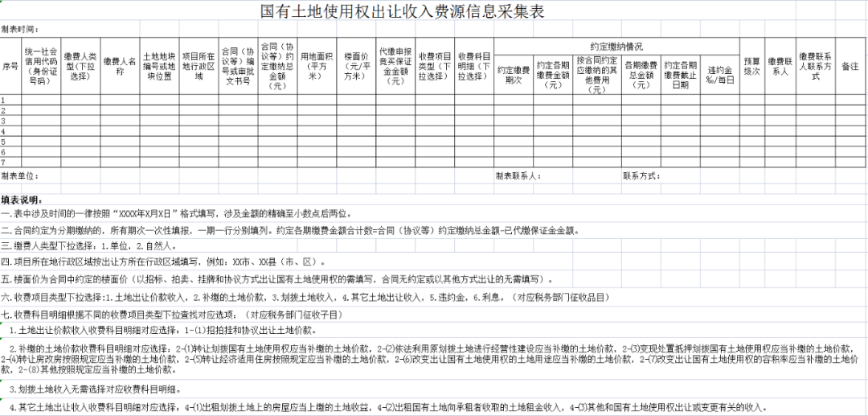Click the 约定各期缴费截止日期 sub-header
Viewport: 868px width, 416px height.
[681, 75]
